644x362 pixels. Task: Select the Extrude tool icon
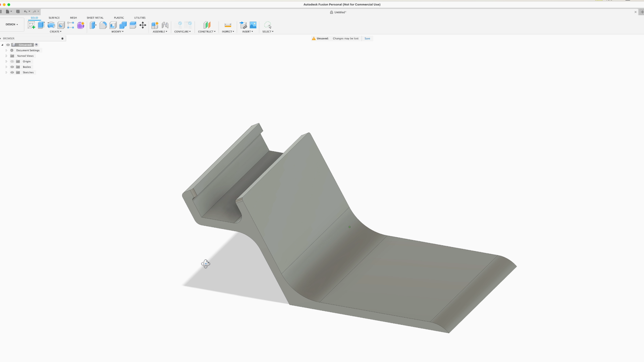(41, 25)
